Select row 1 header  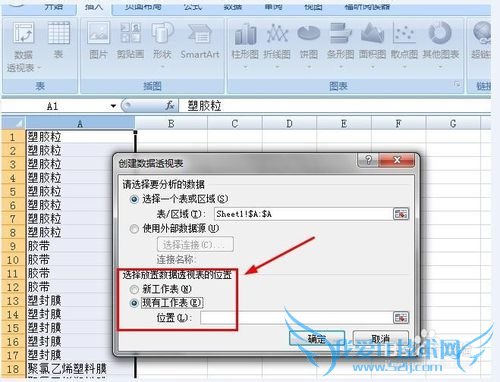click(13, 137)
